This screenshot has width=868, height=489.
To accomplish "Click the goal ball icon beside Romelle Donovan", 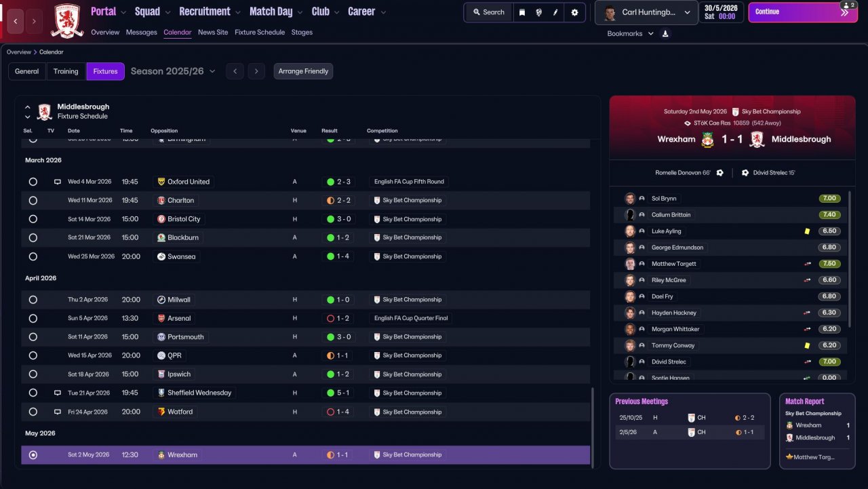I will point(720,173).
